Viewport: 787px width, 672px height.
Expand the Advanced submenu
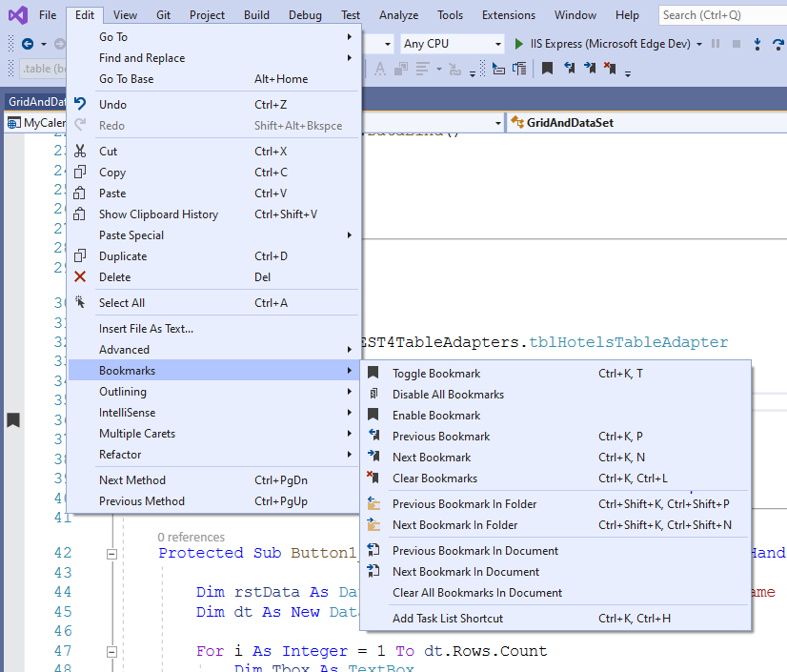point(214,350)
